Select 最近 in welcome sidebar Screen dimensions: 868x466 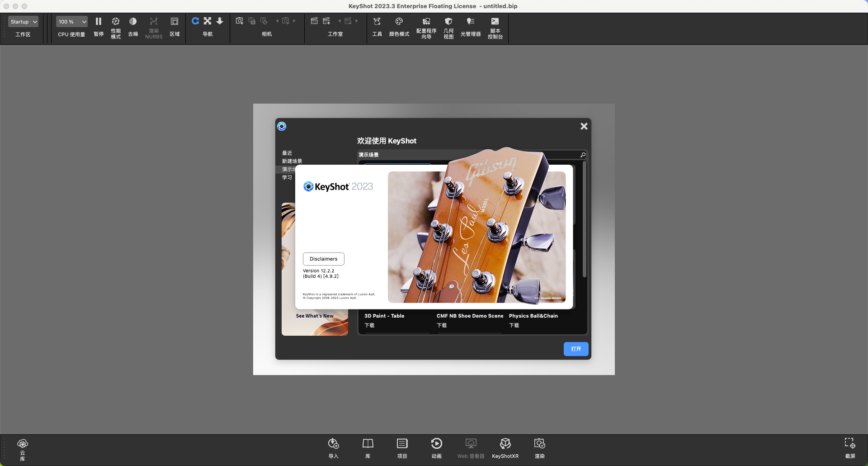pos(287,153)
